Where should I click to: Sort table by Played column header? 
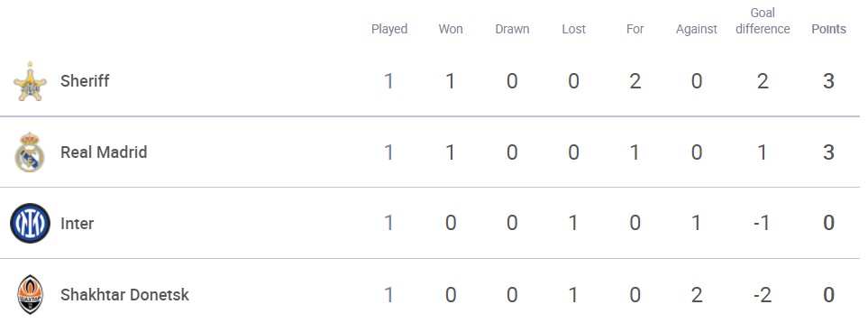(389, 29)
